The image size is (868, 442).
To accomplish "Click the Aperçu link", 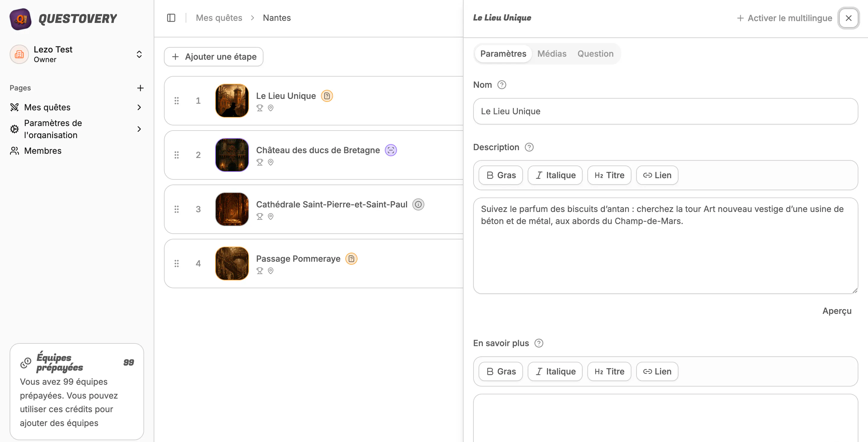I will [837, 311].
